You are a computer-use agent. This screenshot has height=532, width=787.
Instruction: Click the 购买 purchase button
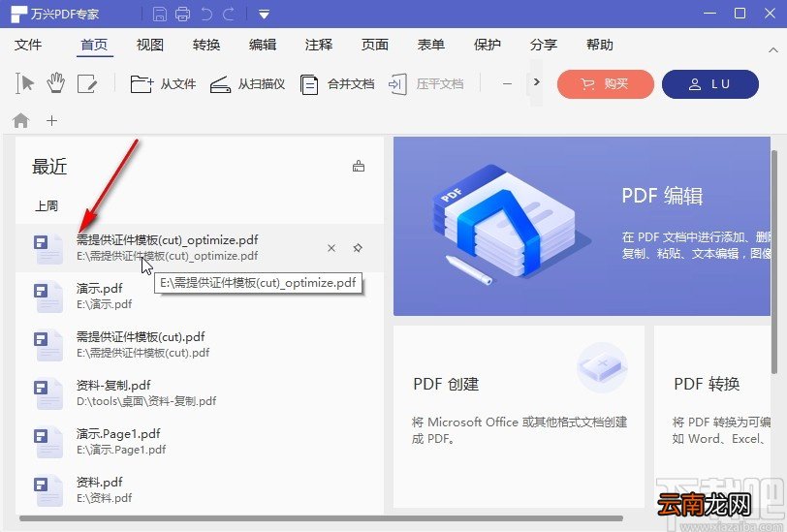pyautogui.click(x=606, y=83)
